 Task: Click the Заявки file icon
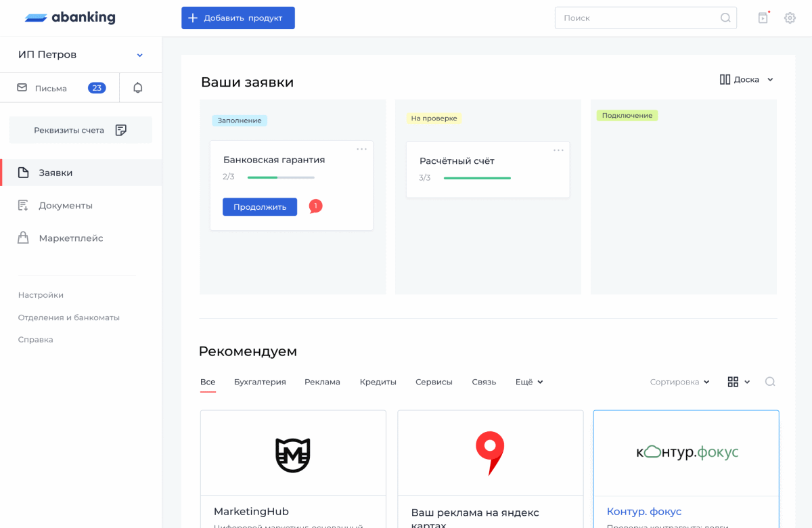[x=23, y=173]
